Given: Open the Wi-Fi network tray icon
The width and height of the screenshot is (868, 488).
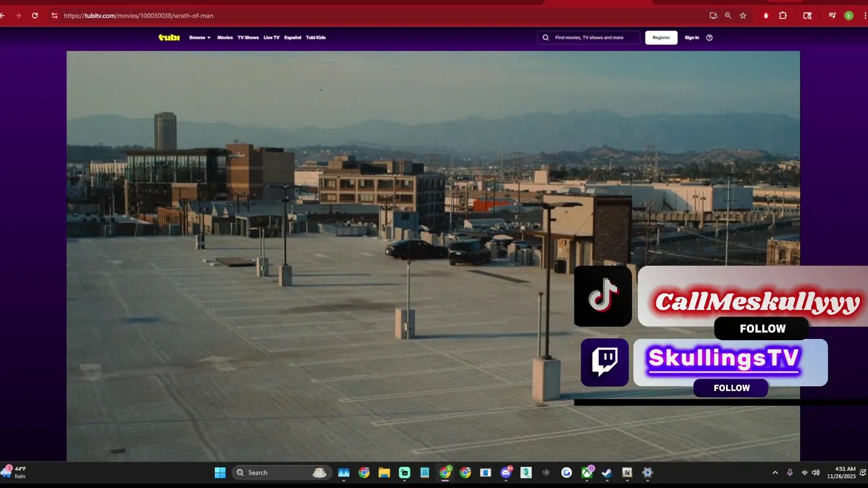Looking at the screenshot, I should click(x=804, y=472).
